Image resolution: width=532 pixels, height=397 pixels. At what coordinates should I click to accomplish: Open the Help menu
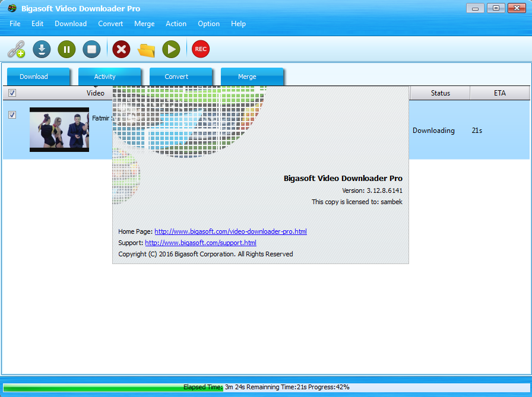click(238, 24)
